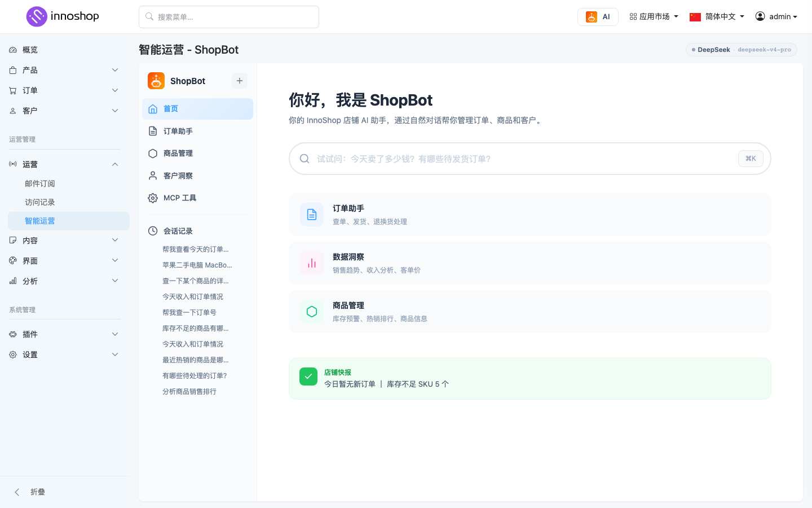Screen dimensions: 812x508
Task: Click the overview dashboard icon beside 概览
Action: [13, 50]
